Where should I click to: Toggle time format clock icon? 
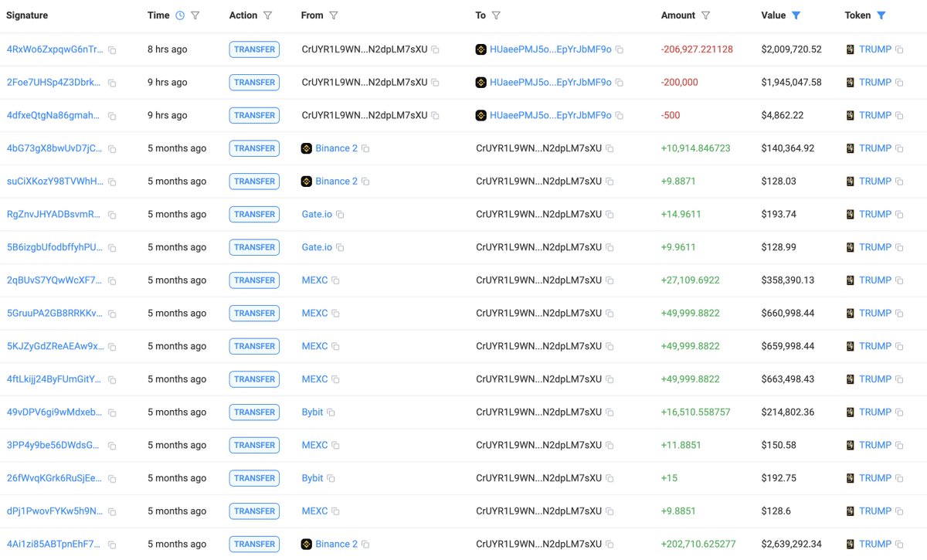tap(180, 15)
